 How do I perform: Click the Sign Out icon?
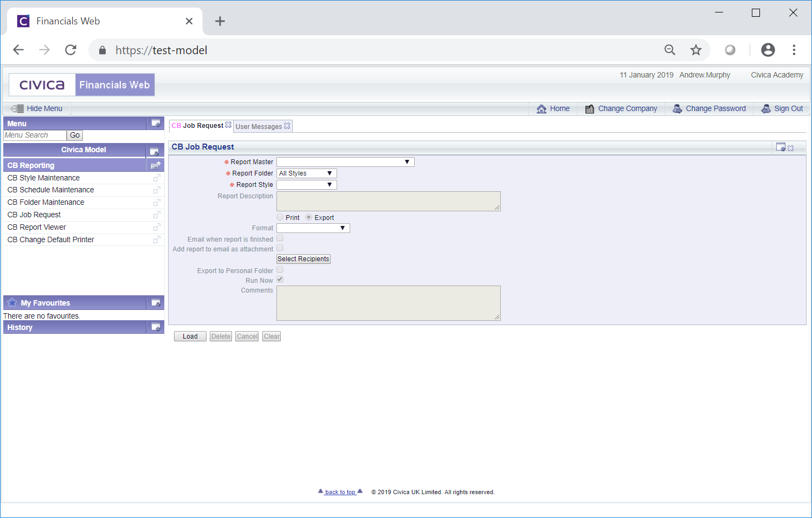pos(766,109)
